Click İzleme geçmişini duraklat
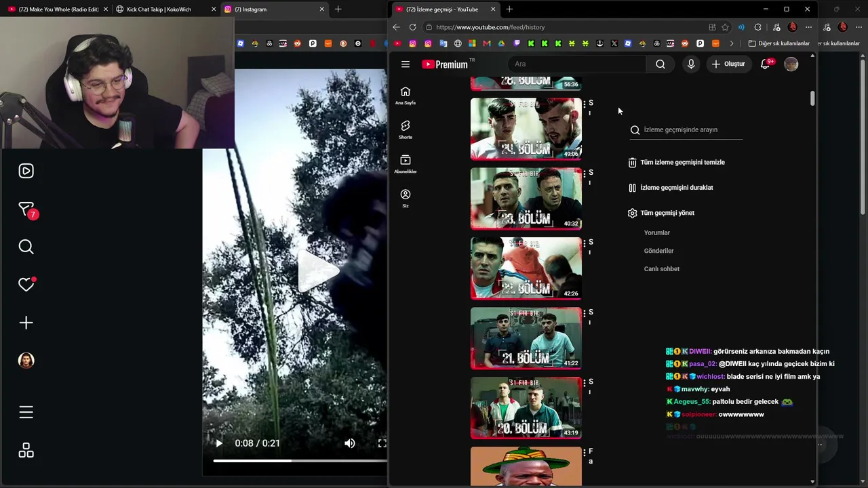The width and height of the screenshot is (868, 488). (670, 188)
